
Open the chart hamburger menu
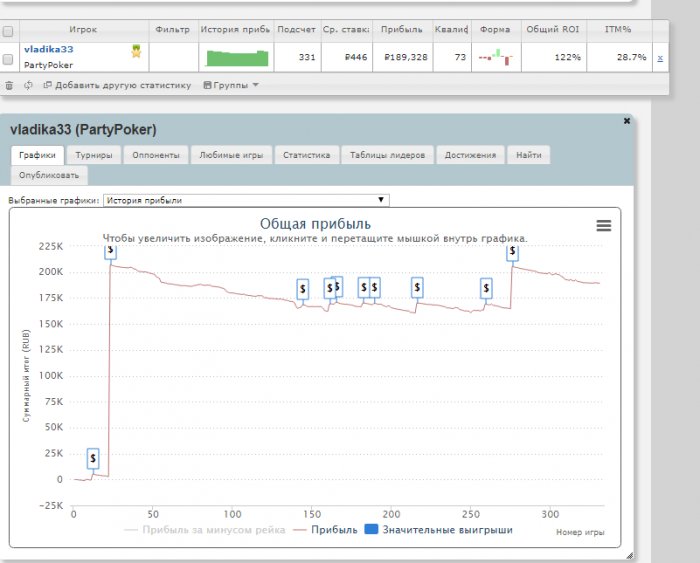(603, 226)
